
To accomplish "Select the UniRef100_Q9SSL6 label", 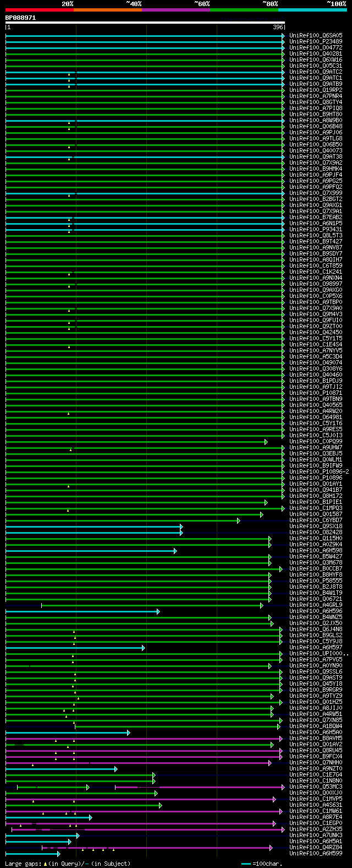I will tap(316, 672).
